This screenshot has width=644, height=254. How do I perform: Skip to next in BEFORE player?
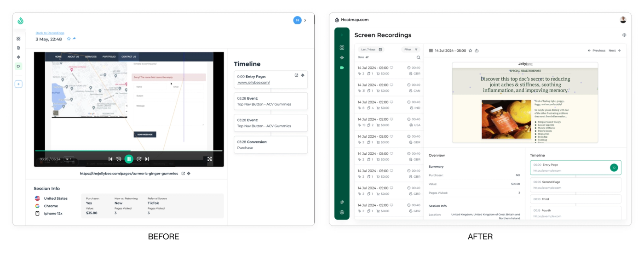pos(147,159)
